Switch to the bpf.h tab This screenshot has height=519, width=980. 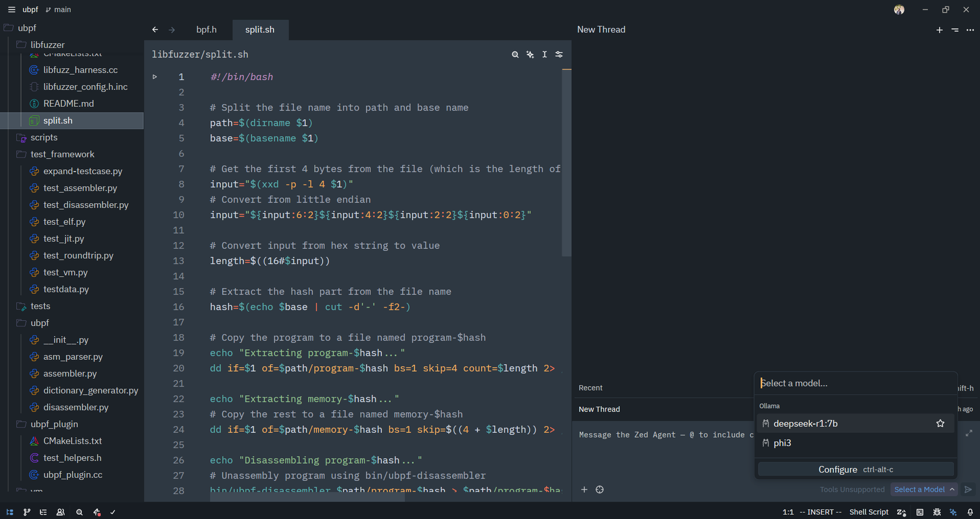pos(206,30)
